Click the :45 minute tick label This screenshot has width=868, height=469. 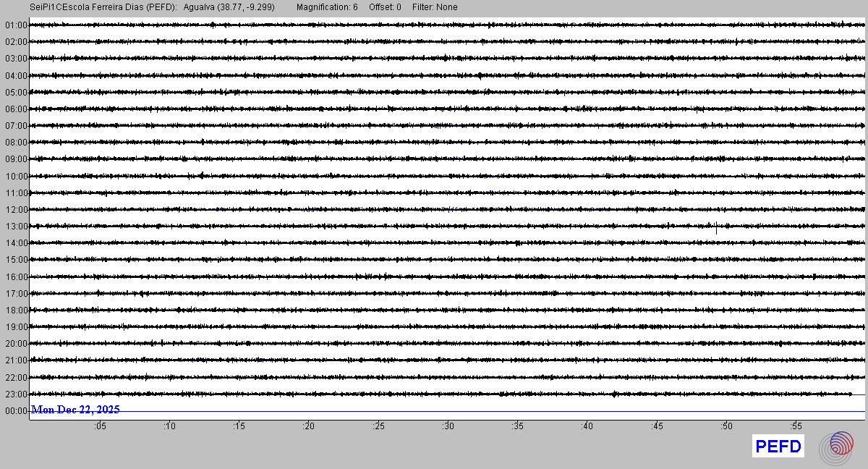[656, 426]
